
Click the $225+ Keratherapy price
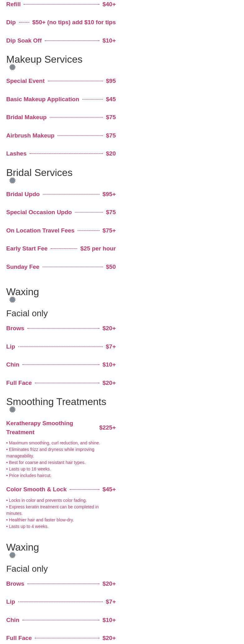tap(108, 428)
